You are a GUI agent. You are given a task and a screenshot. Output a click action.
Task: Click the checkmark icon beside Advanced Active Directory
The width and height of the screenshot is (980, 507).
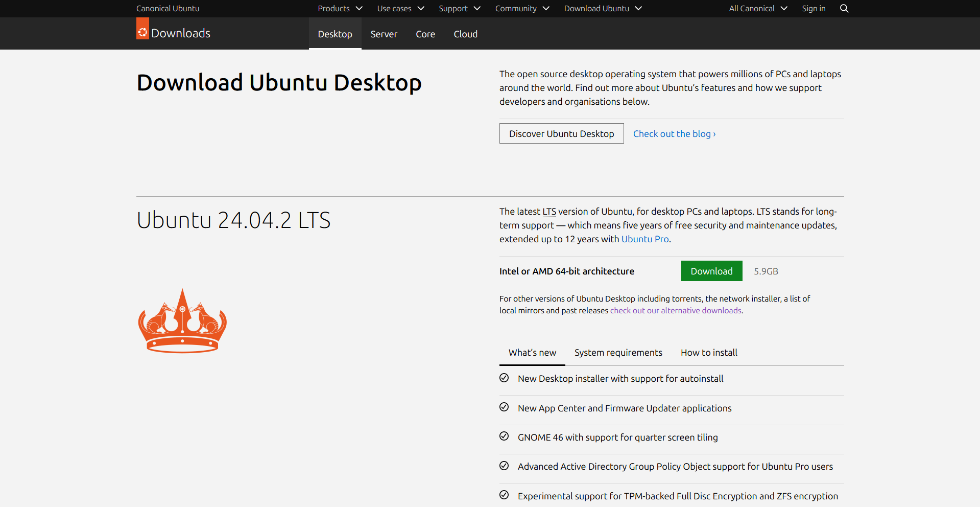pos(504,466)
